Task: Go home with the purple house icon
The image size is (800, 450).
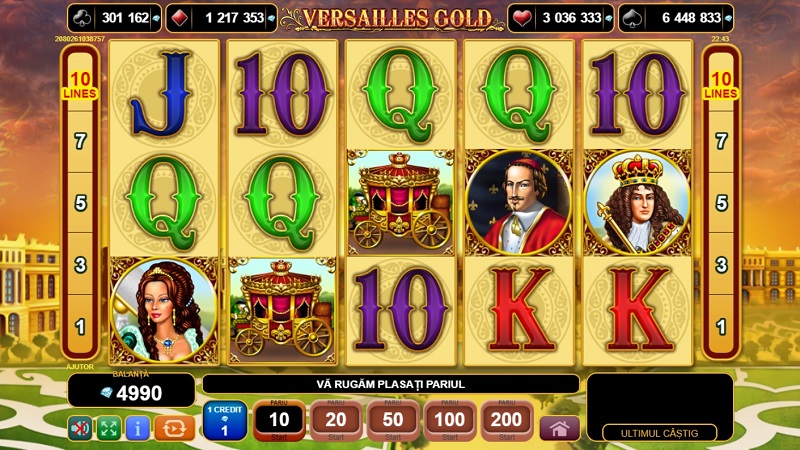Action: [559, 428]
